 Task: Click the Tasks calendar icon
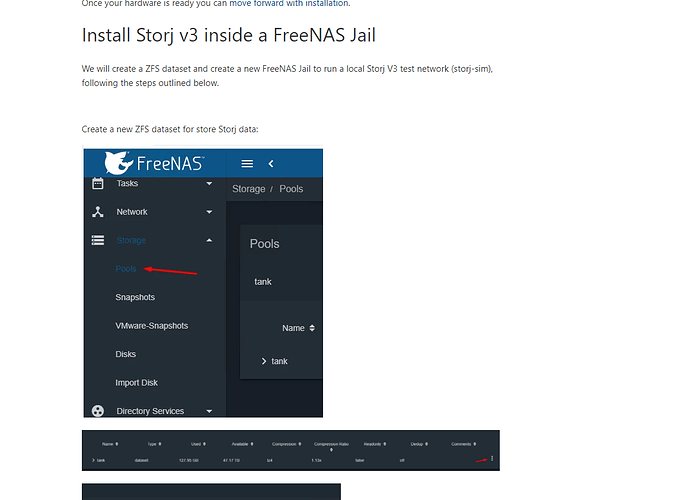pos(98,184)
